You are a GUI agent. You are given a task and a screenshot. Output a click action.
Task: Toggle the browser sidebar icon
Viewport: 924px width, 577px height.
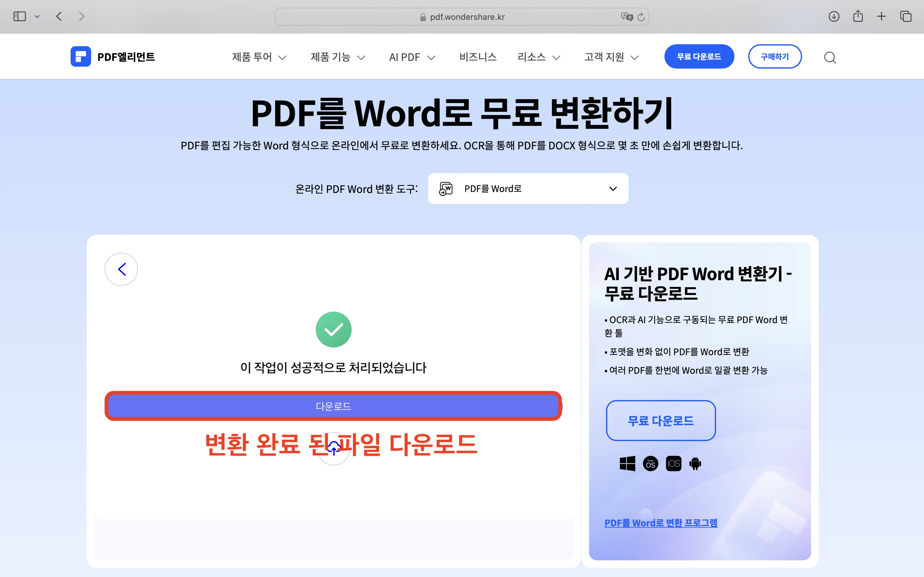coord(20,16)
